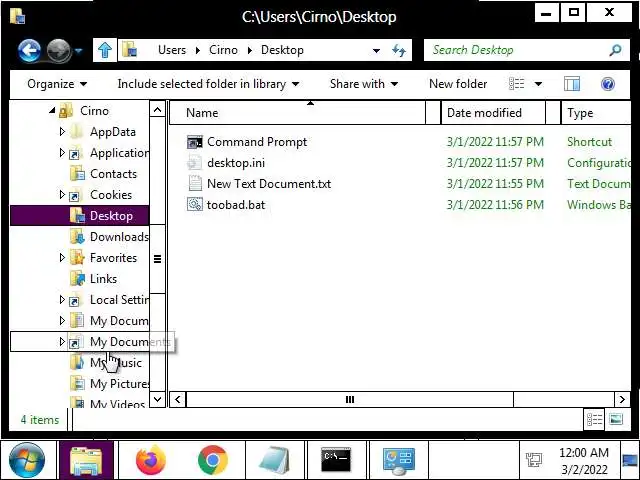
Task: Select the toobad.bat file icon
Action: (x=195, y=204)
